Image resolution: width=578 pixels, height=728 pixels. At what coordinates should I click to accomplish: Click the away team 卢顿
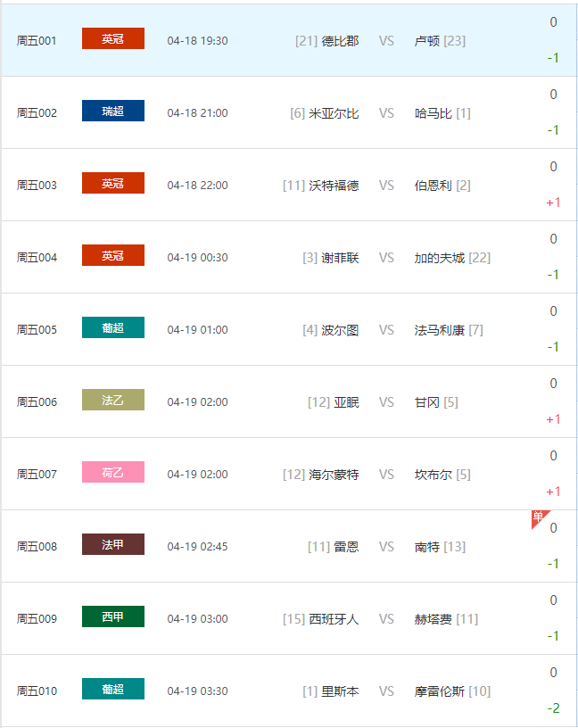click(427, 41)
